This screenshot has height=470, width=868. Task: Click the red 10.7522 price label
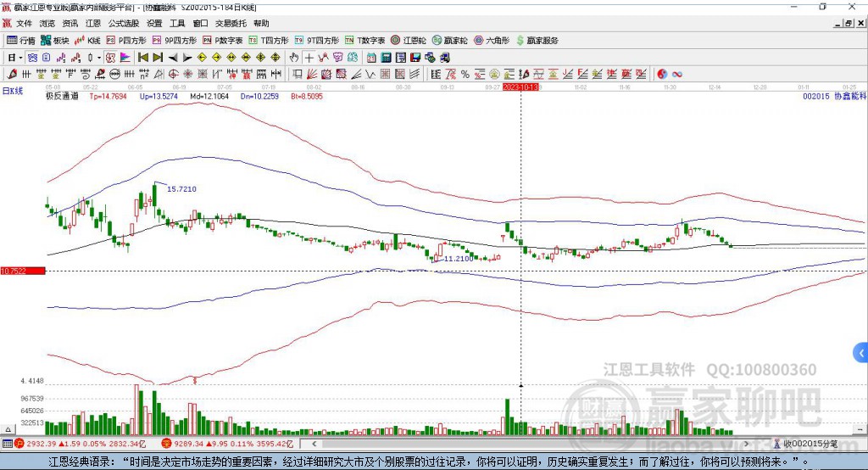pyautogui.click(x=23, y=271)
